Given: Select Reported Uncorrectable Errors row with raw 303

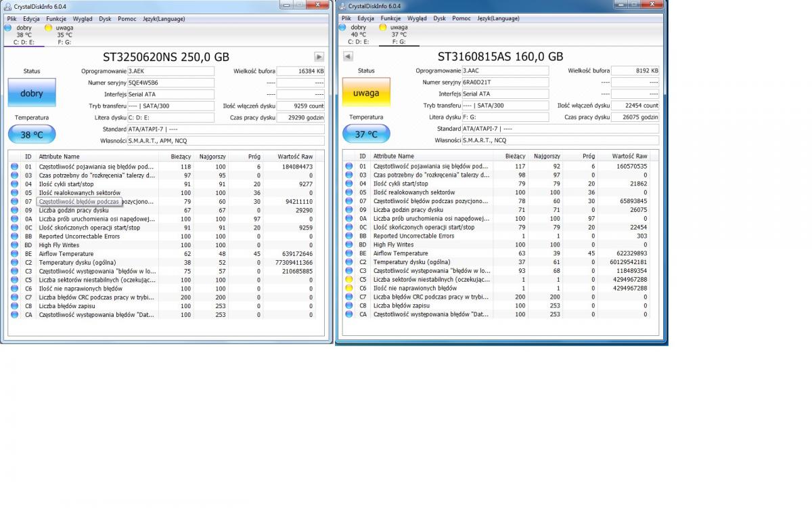Looking at the screenshot, I should [x=500, y=236].
